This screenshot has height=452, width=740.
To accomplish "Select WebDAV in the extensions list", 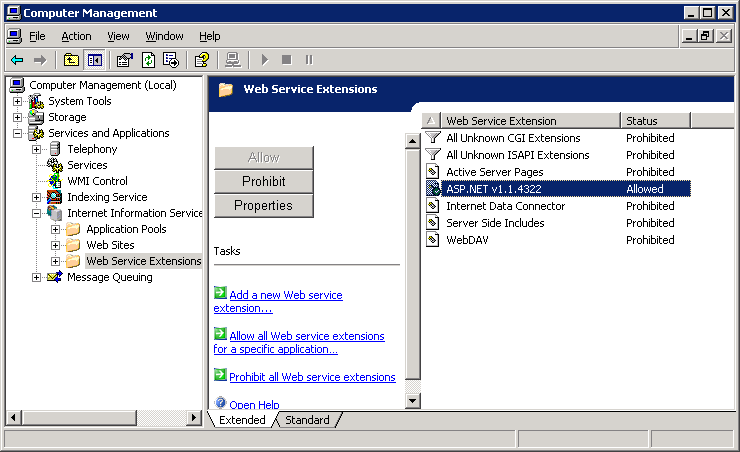I will [x=468, y=240].
